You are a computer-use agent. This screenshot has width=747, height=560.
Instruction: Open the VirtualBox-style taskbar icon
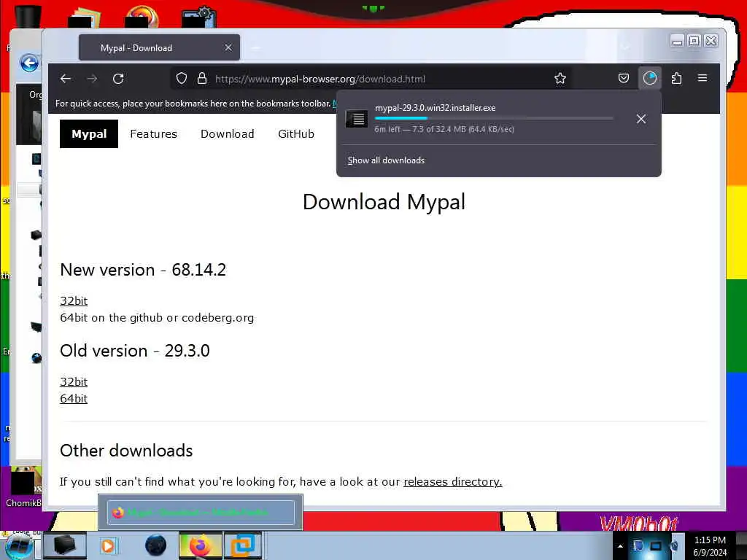coord(242,545)
